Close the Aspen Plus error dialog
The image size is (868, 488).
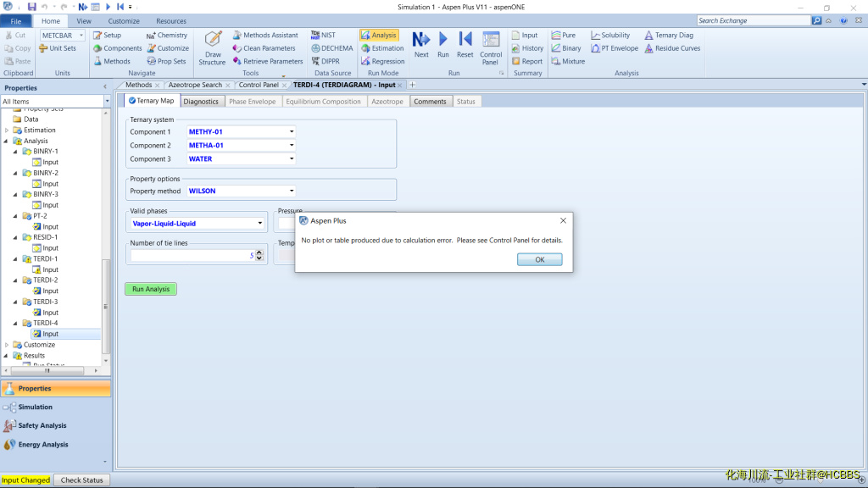tap(563, 220)
